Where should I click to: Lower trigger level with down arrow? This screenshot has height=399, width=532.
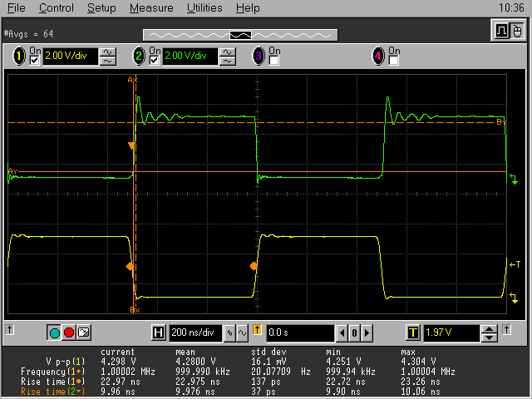click(x=489, y=337)
